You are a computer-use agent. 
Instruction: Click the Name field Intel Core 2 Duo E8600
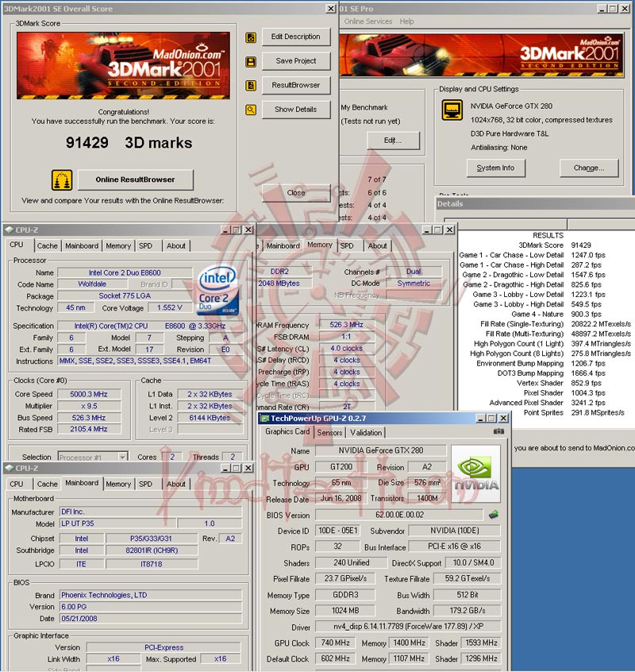(125, 272)
